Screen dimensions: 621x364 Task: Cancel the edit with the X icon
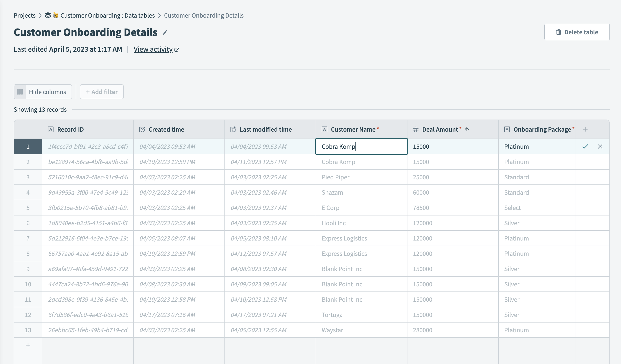click(x=600, y=146)
